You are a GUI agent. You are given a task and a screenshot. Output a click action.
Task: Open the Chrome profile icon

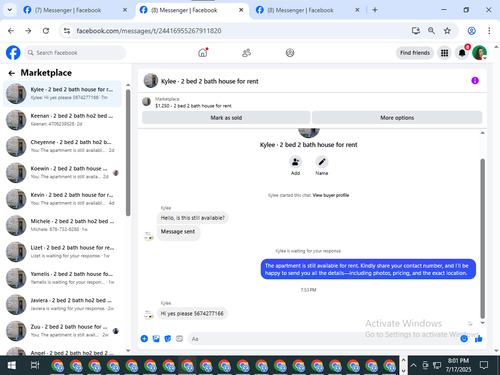click(x=472, y=31)
